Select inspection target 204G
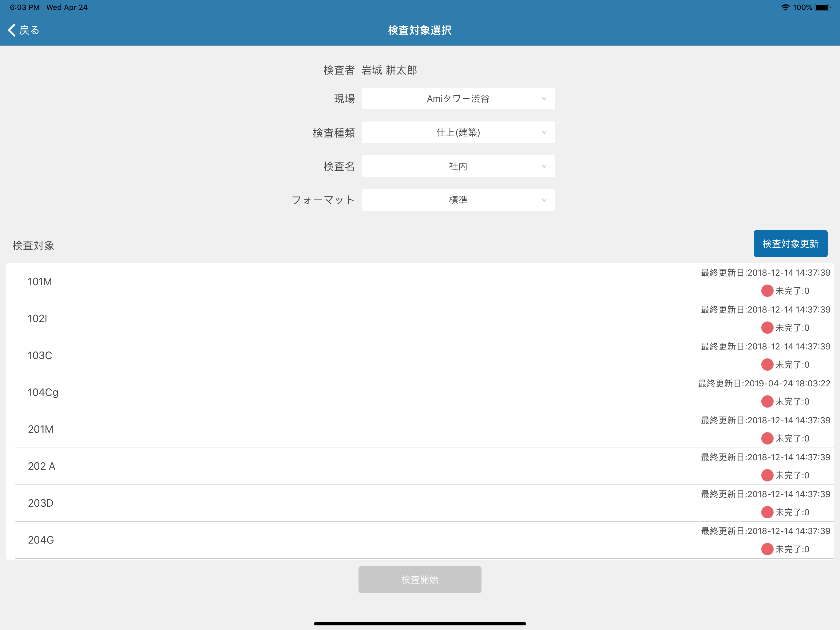The width and height of the screenshot is (840, 630). pyautogui.click(x=420, y=540)
